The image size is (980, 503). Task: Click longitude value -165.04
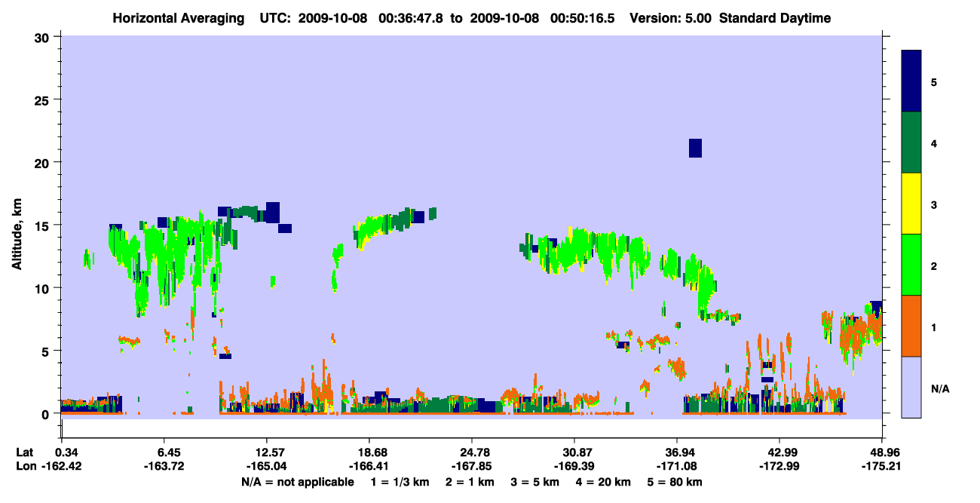(267, 466)
